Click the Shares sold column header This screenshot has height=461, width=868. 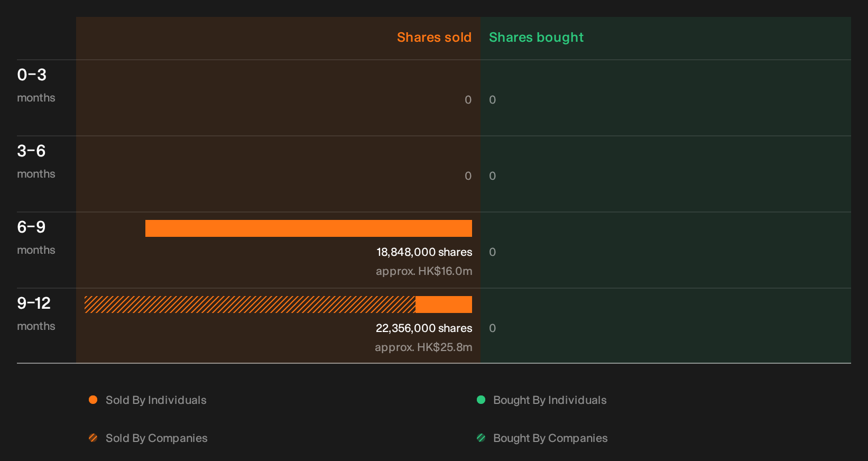click(x=434, y=38)
